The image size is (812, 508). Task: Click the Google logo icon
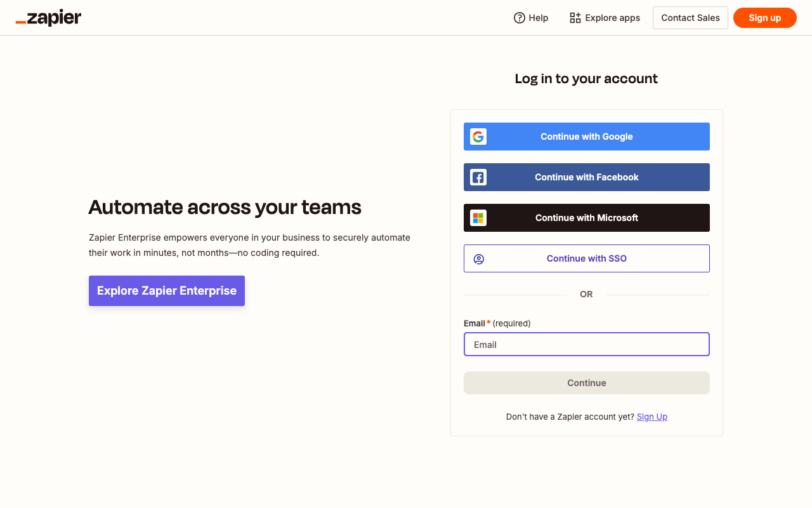[x=478, y=137]
